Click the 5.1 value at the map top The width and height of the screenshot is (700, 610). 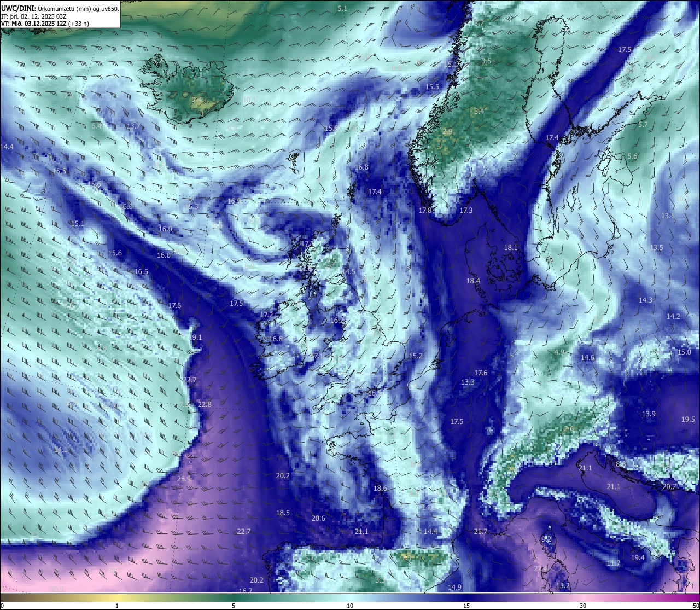(x=342, y=8)
